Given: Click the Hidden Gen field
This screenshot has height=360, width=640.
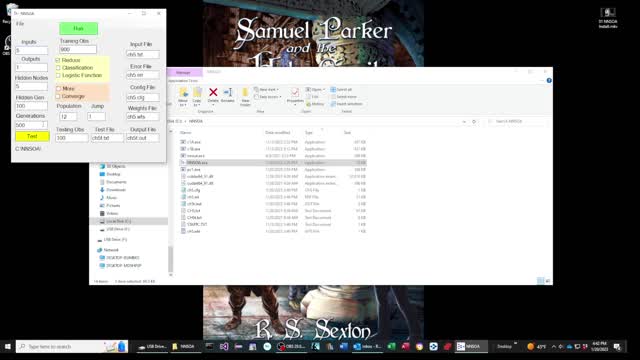Looking at the screenshot, I should coord(31,106).
